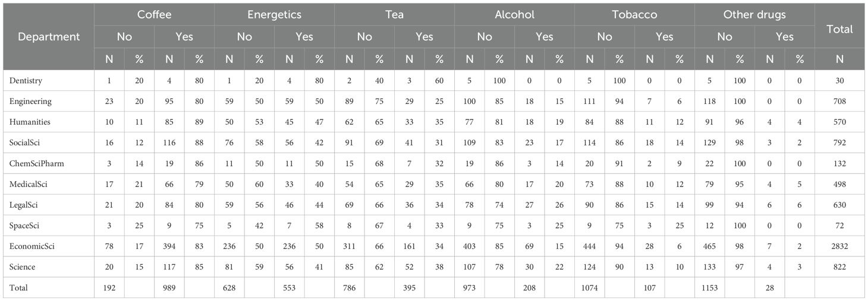Click the MedicalSci row label
Image resolution: width=868 pixels, height=301 pixels.
(27, 184)
